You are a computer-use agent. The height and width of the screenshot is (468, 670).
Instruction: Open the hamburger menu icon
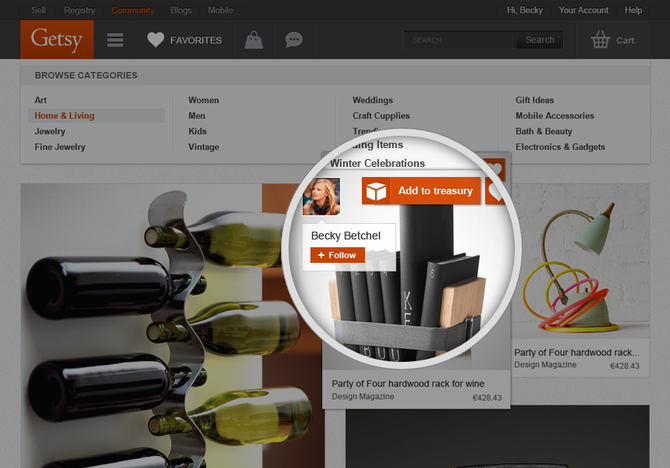(x=115, y=40)
